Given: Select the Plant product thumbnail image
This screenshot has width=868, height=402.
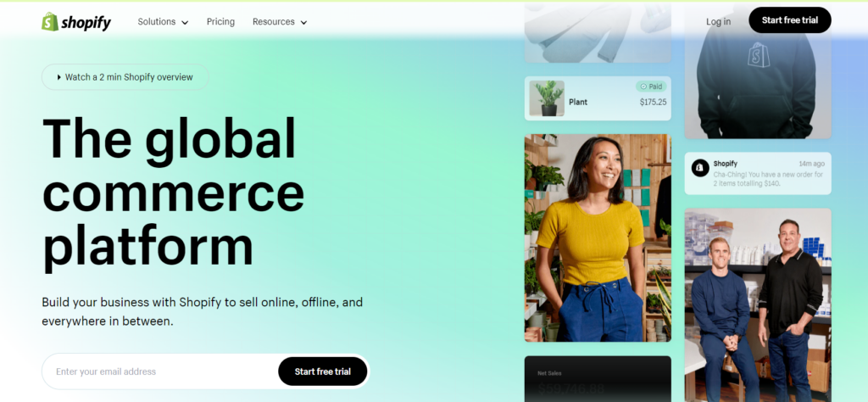Looking at the screenshot, I should (x=547, y=98).
